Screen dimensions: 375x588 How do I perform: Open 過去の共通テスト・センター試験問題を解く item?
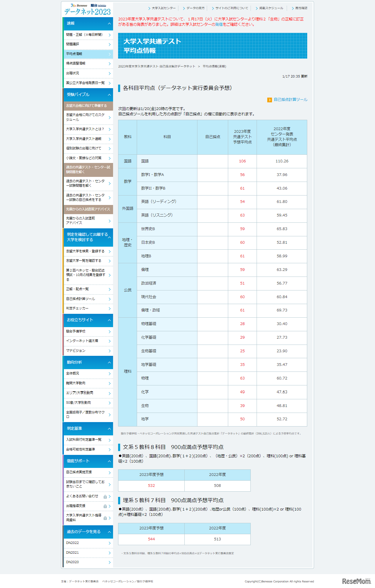[88, 184]
